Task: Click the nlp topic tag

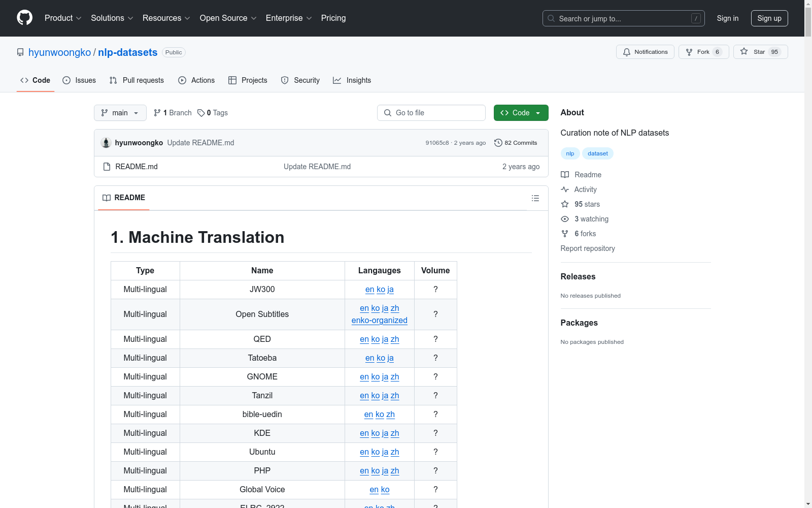Action: [570, 153]
